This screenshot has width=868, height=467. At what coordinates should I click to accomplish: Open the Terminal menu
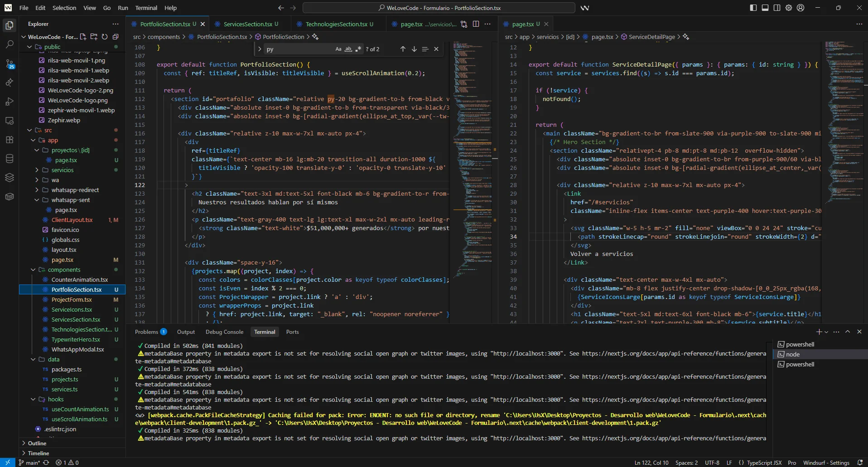click(146, 8)
